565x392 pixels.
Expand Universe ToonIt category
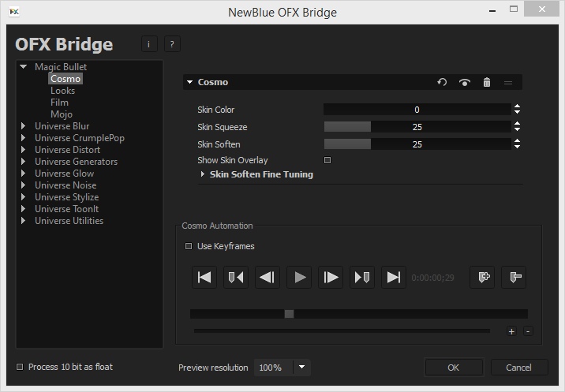24,209
